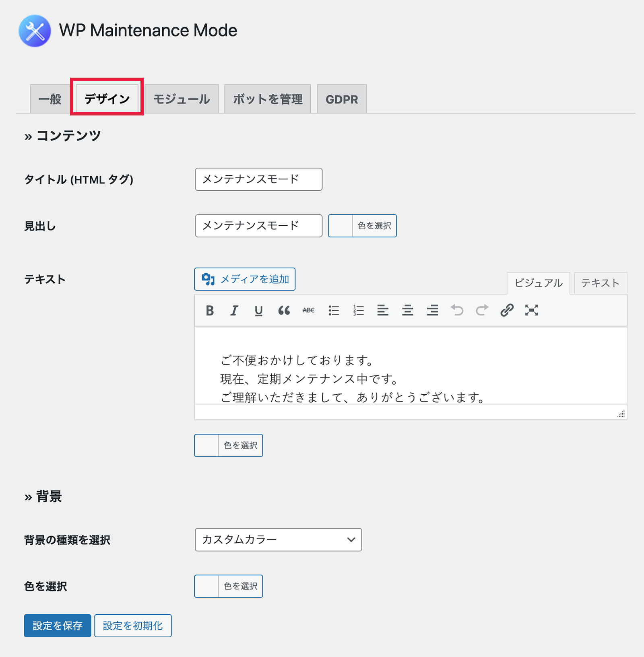Switch editor to ビジュアル mode
Screen dimensions: 644x657
point(539,283)
